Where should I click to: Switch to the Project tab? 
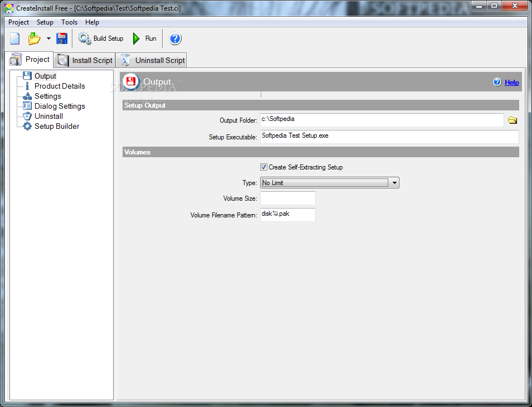click(x=30, y=60)
